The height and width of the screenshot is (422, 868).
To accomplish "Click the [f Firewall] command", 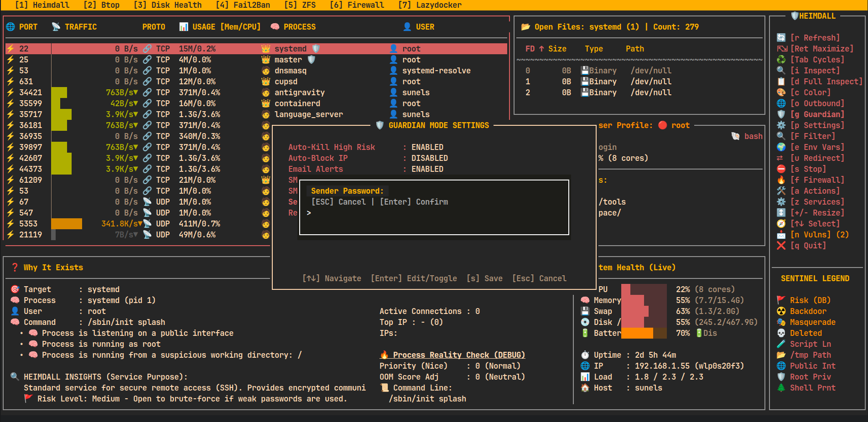I will click(817, 180).
